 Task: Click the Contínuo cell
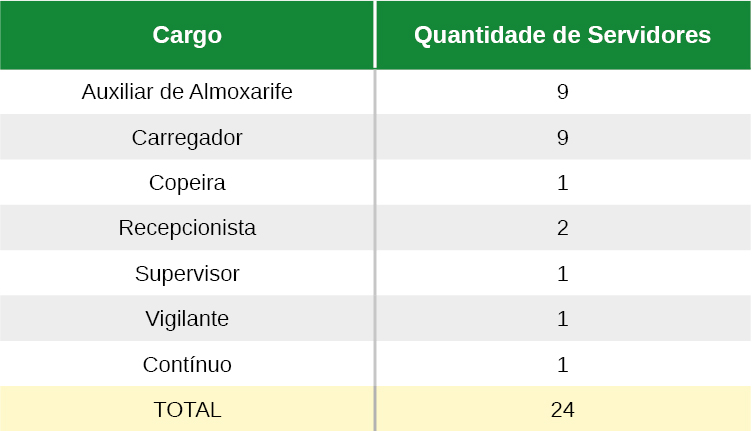point(187,364)
